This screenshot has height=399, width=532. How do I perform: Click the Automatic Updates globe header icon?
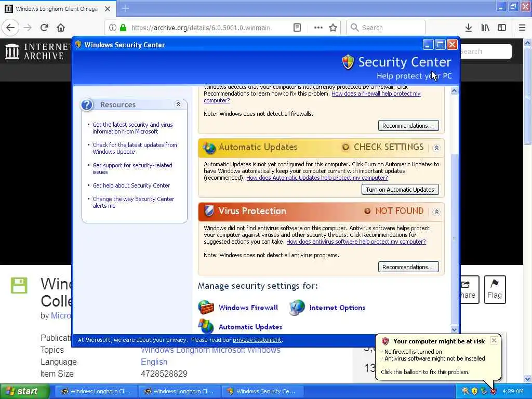click(209, 147)
